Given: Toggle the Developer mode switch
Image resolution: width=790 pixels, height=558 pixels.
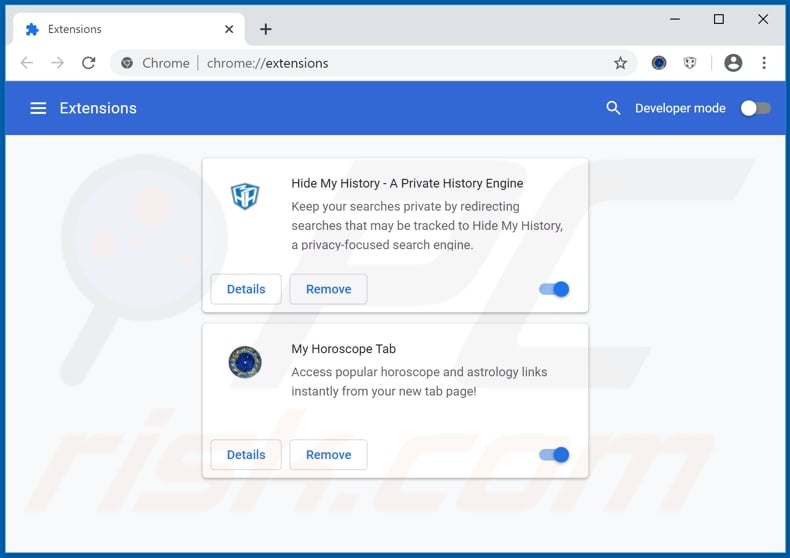Looking at the screenshot, I should point(755,108).
